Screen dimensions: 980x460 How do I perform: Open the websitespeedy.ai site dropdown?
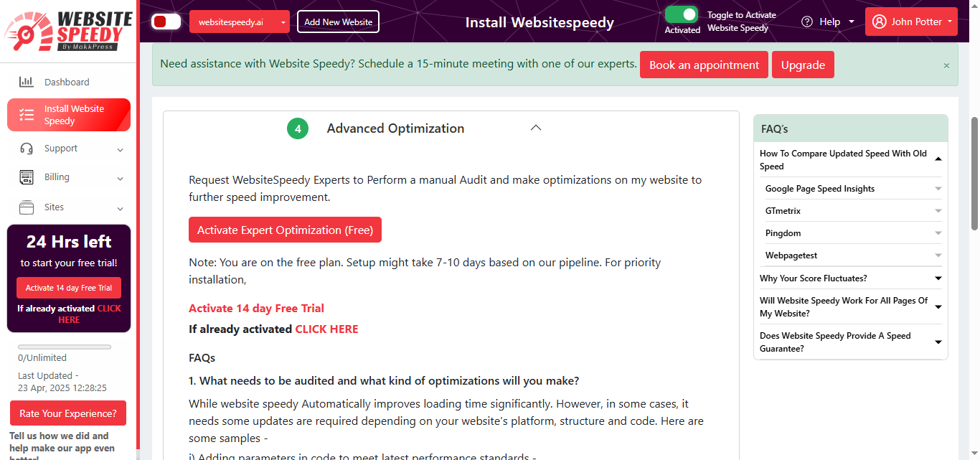(240, 22)
